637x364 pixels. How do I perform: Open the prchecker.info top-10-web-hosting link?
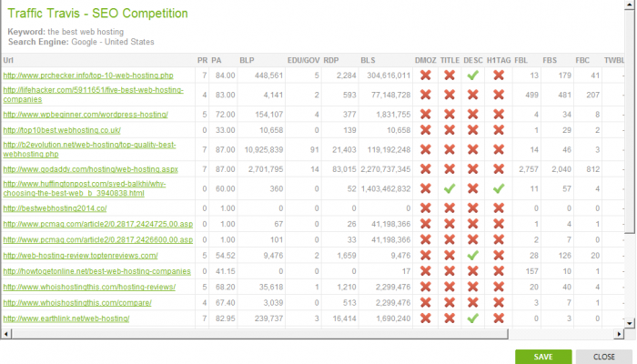point(88,76)
